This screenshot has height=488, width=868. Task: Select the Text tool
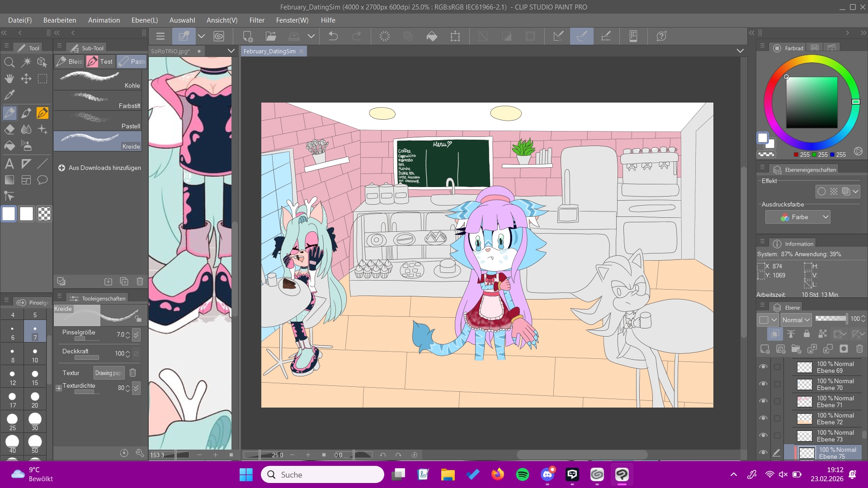(9, 164)
